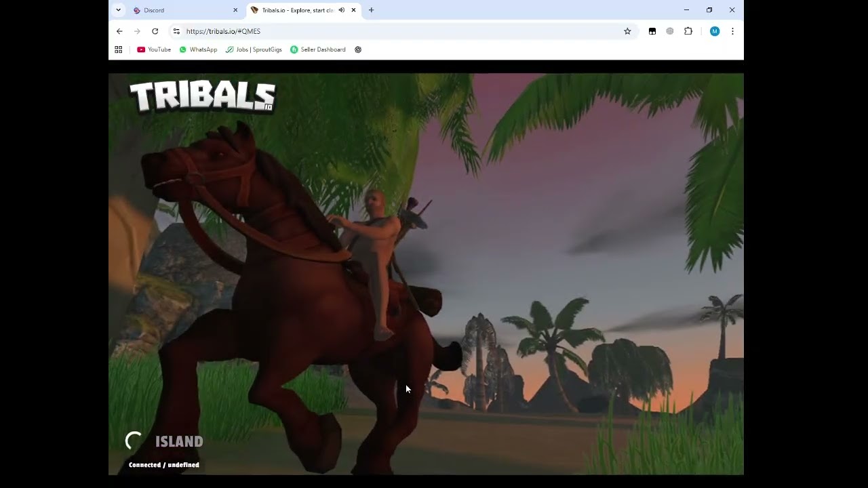Close the Discord tab
Viewport: 868px width, 488px height.
pos(235,10)
